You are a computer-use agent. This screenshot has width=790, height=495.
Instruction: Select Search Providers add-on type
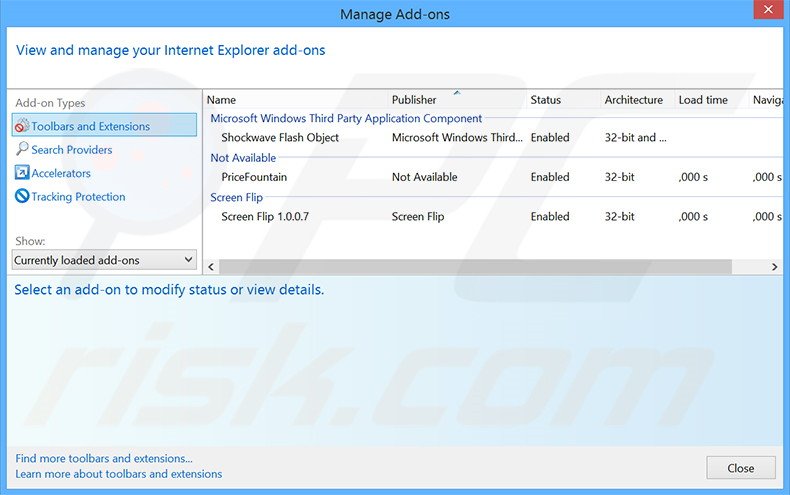coord(72,150)
